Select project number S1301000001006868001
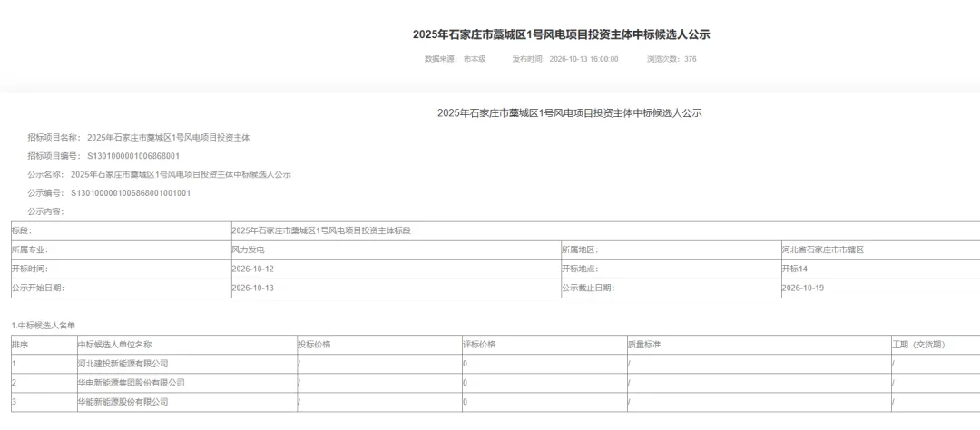 click(x=133, y=156)
